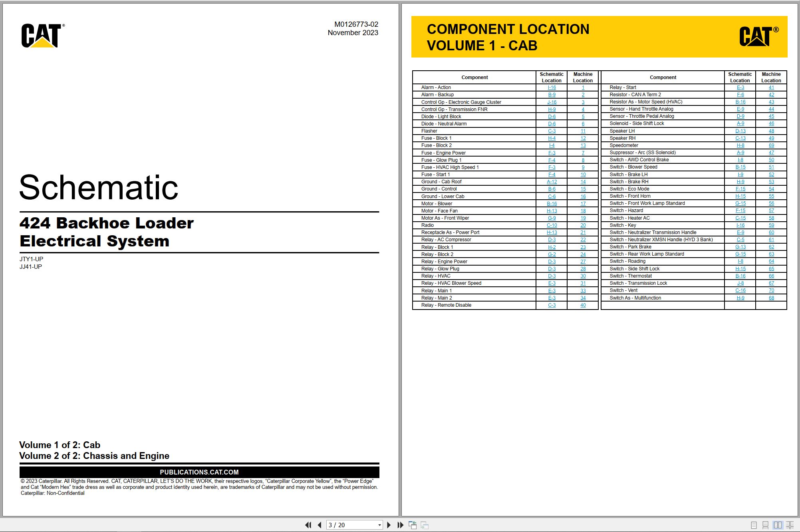Open schematic location A-12 for Ground - Cab Roof
The image size is (800, 532).
pyautogui.click(x=552, y=182)
